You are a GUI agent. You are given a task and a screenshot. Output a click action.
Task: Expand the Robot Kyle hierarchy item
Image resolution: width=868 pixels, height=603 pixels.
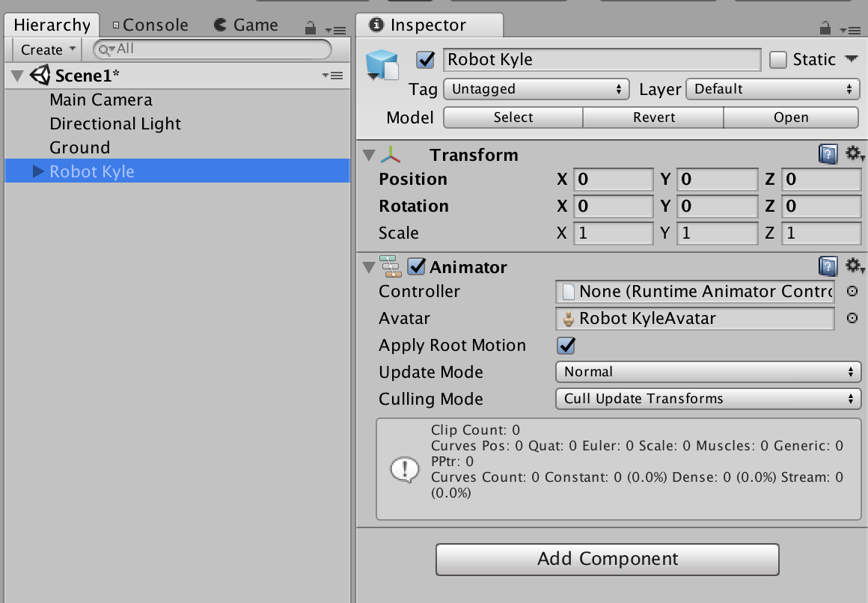(39, 172)
